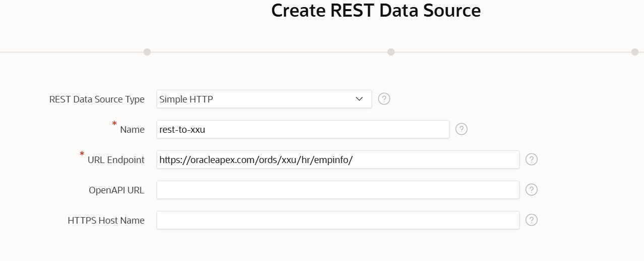
Task: Select the last wizard step dot
Action: coord(635,52)
